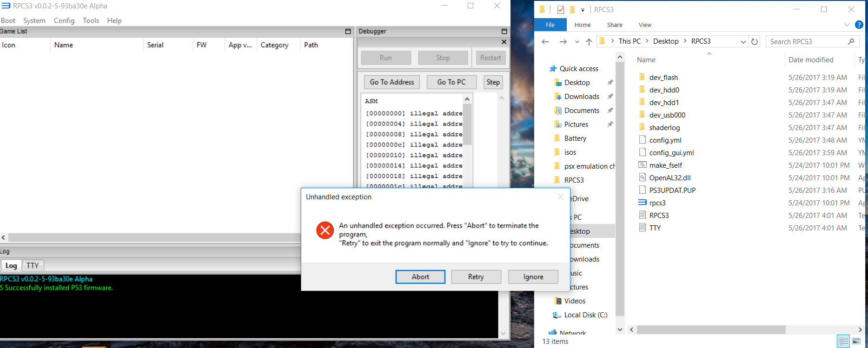868x348 pixels.
Task: Open the Home ribbon tab in Explorer
Action: [x=583, y=25]
